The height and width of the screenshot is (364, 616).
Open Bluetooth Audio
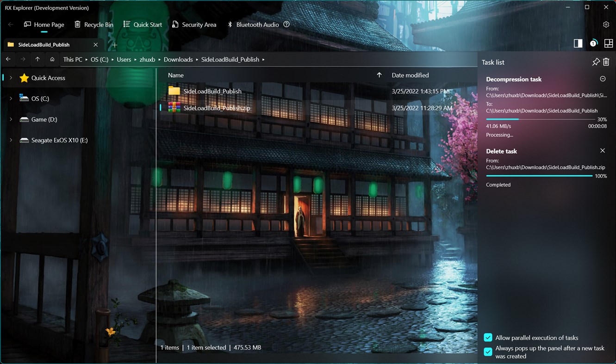(253, 25)
